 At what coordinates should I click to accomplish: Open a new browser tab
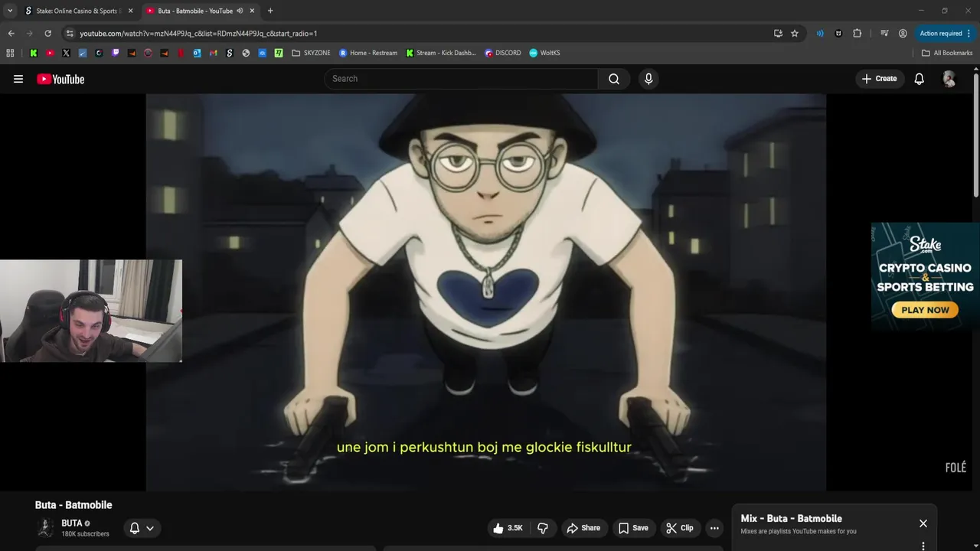click(x=270, y=11)
